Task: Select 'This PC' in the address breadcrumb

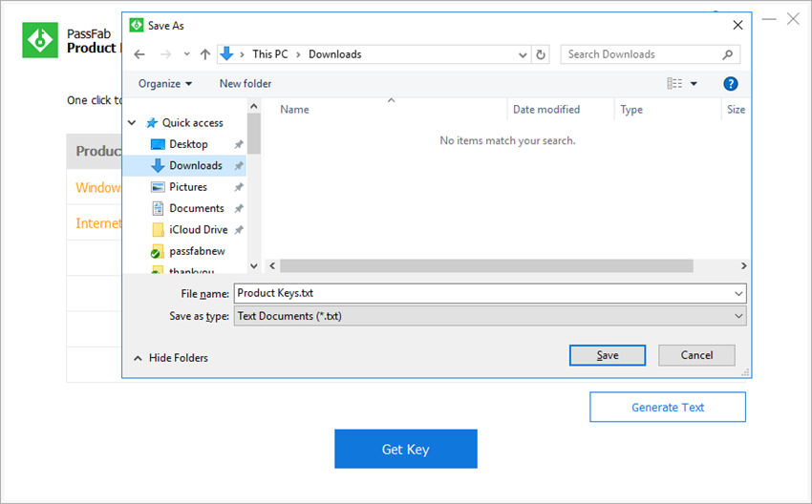Action: [269, 54]
